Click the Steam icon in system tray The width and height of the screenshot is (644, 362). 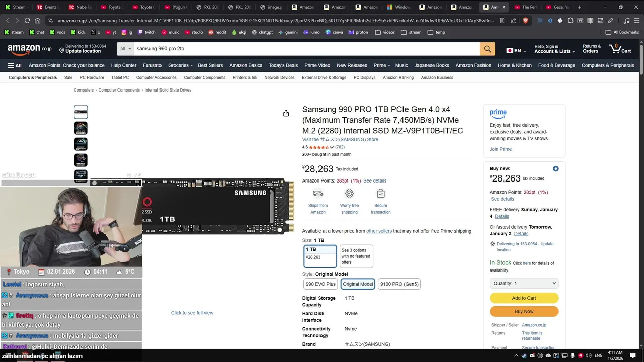coord(524,356)
